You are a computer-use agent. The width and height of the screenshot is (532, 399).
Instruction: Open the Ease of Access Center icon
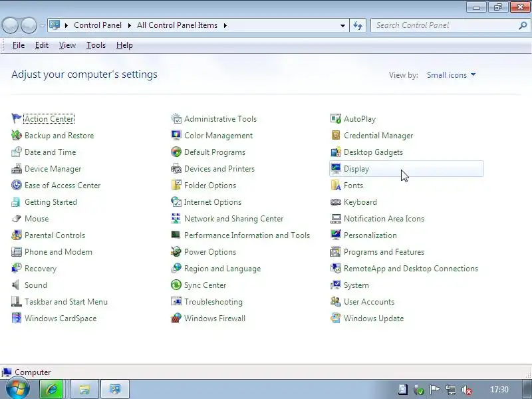[16, 186]
